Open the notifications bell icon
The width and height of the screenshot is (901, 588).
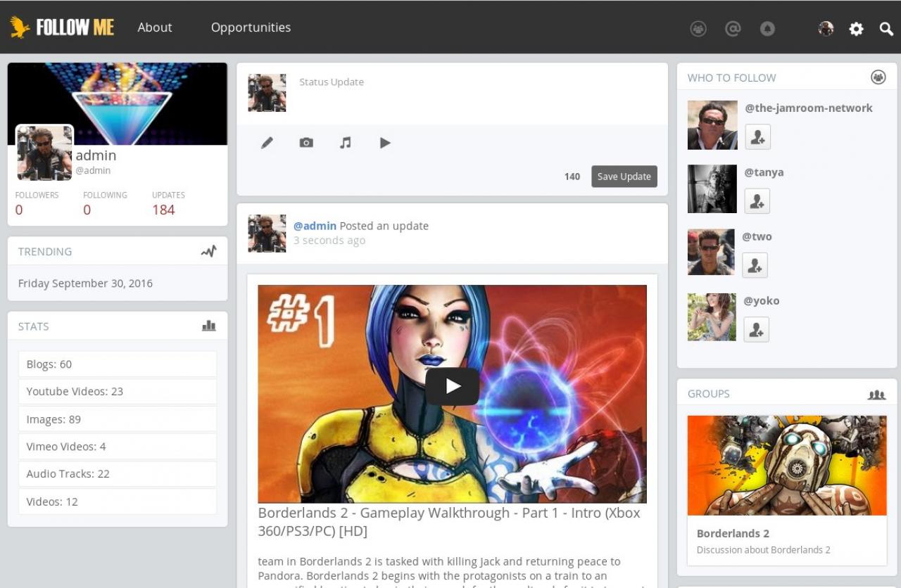767,29
